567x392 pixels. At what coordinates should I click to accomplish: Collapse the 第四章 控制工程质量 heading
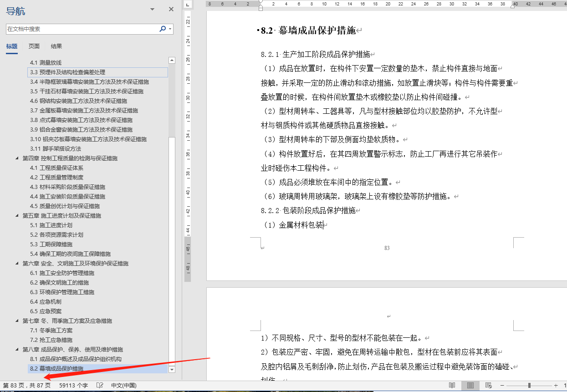[x=17, y=158]
